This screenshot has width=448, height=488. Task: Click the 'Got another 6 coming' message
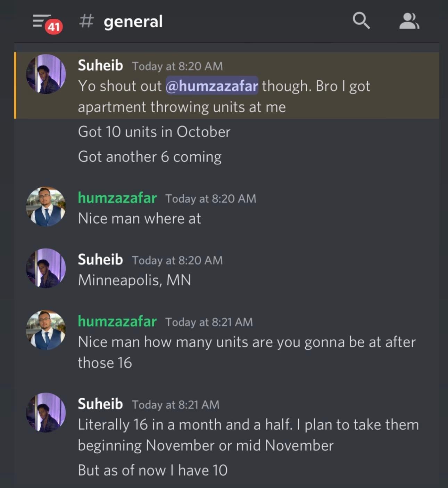click(150, 157)
